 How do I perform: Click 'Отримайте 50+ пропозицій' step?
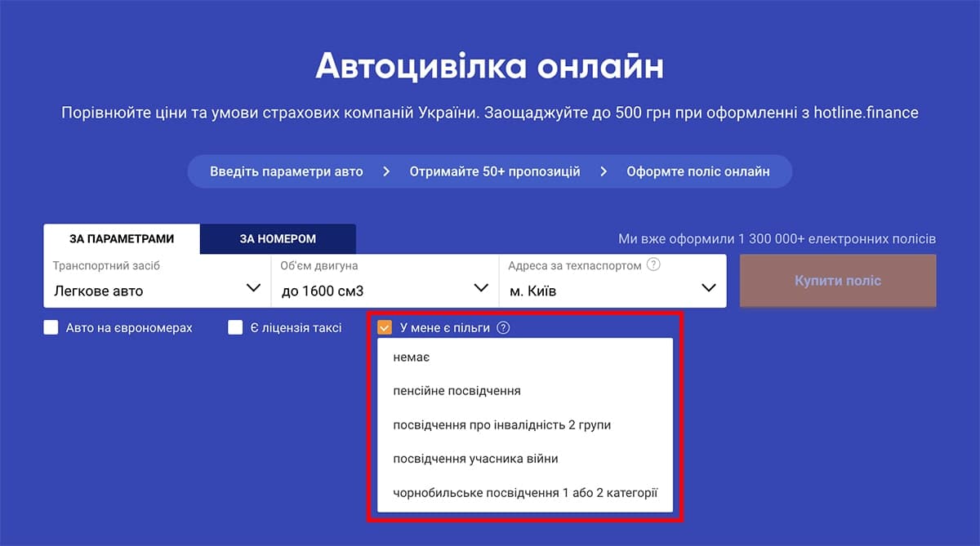[495, 172]
